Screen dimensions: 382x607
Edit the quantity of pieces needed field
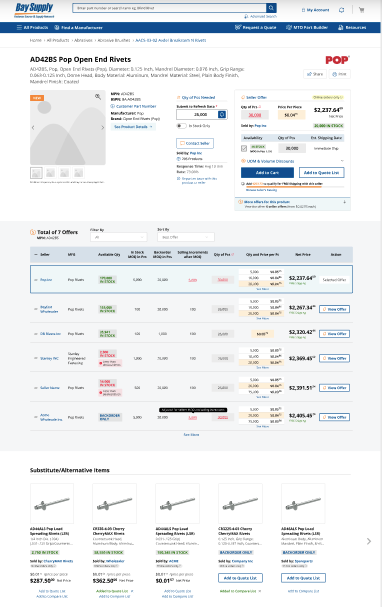coord(197,115)
